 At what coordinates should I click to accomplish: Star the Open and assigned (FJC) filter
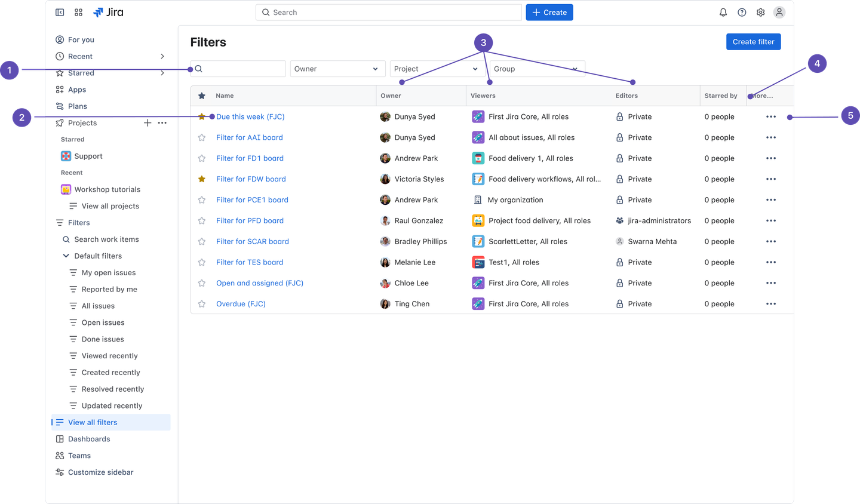coord(202,283)
